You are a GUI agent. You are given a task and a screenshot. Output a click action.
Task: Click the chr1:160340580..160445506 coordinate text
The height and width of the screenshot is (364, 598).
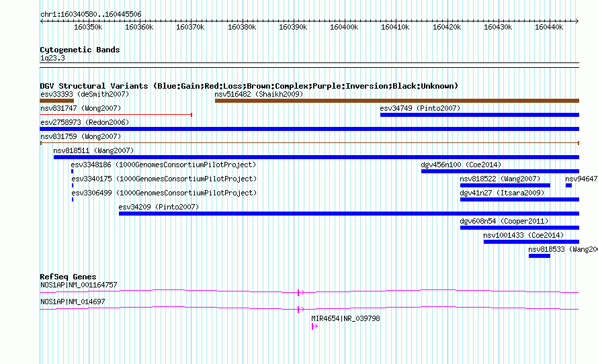91,15
